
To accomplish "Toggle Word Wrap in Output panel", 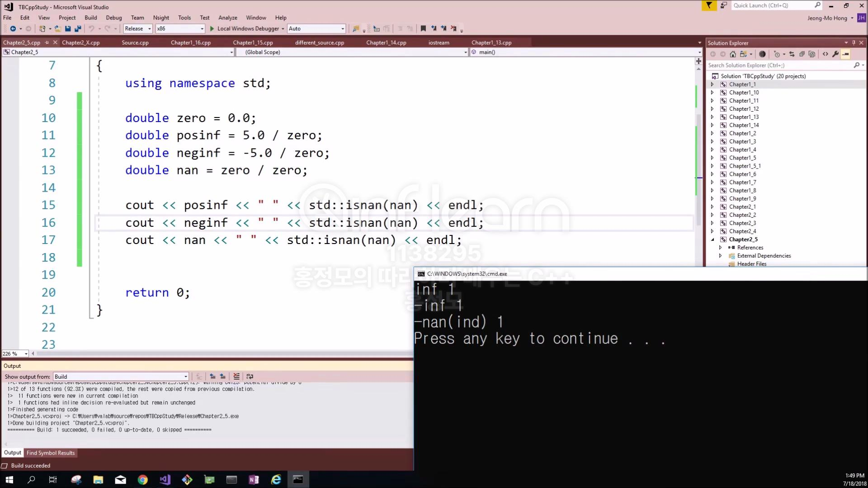I will pos(250,376).
